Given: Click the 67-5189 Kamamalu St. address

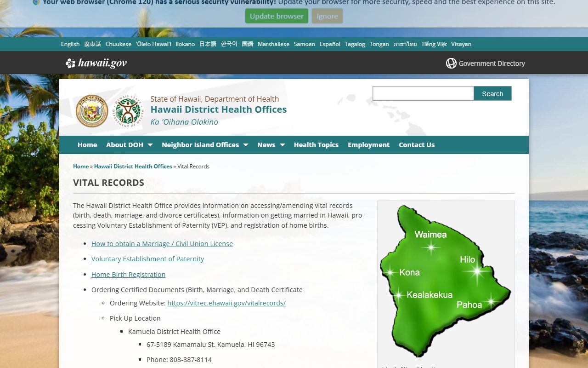Looking at the screenshot, I should [x=210, y=345].
